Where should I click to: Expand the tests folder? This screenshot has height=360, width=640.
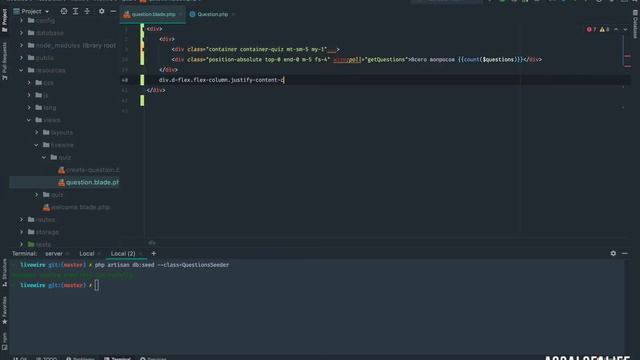22,244
